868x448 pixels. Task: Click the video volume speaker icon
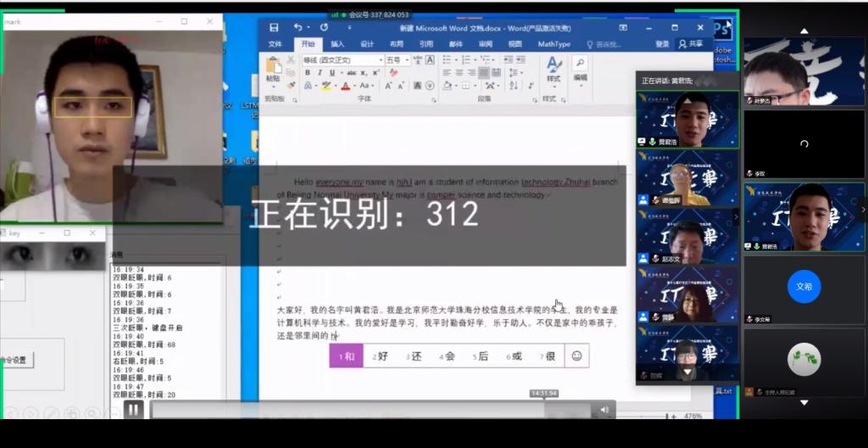click(604, 410)
